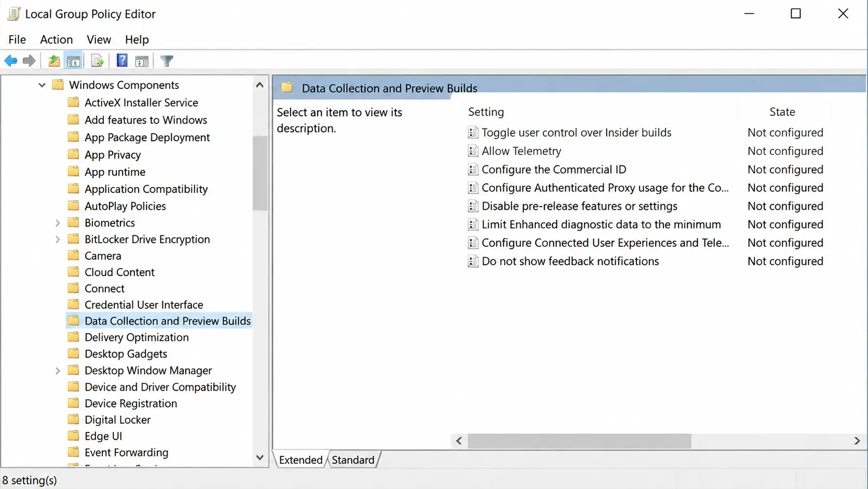Click the folder icon next to Cloud Content

(x=74, y=272)
